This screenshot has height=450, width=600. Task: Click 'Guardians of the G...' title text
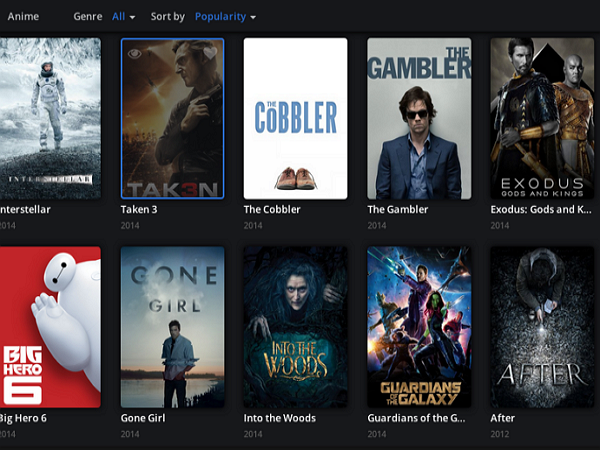(416, 418)
